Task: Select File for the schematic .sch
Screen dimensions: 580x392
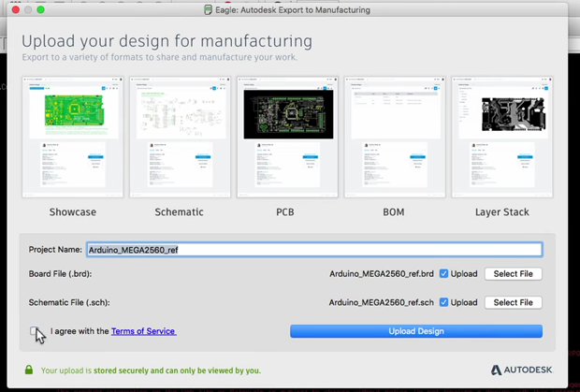Action: tap(513, 302)
